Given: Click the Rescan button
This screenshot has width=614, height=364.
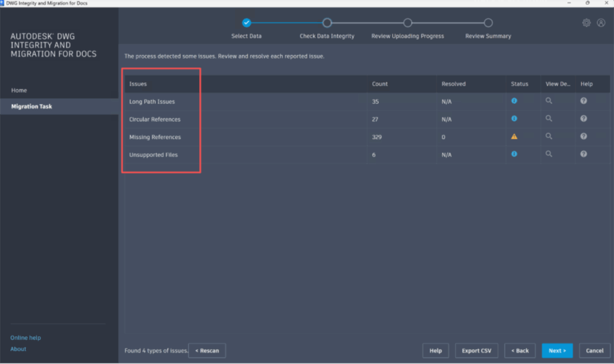Looking at the screenshot, I should [x=207, y=350].
